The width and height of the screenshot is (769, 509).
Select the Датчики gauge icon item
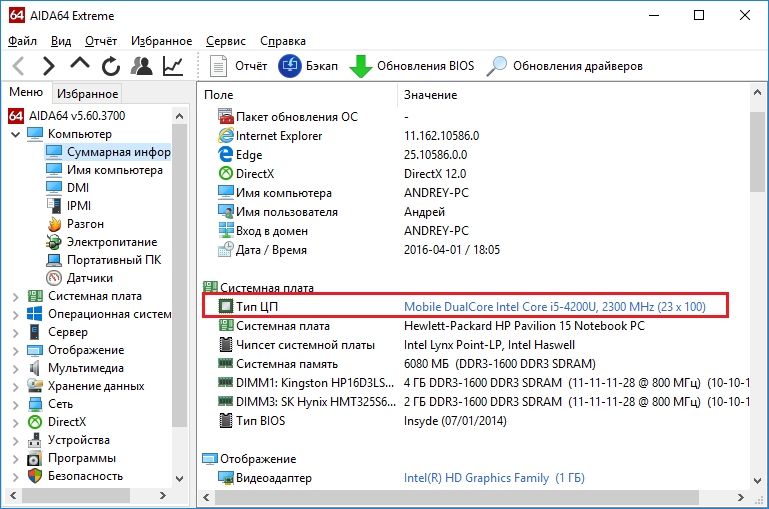pos(79,278)
